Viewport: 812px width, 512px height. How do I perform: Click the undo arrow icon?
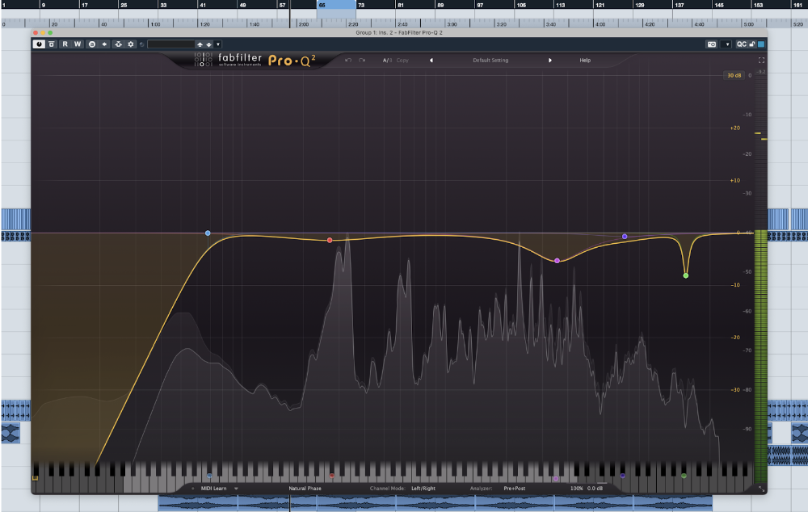point(348,61)
